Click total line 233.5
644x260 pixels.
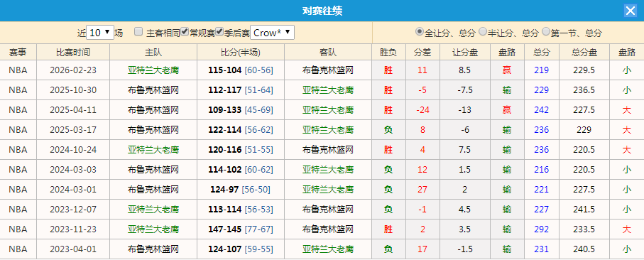tap(584, 229)
